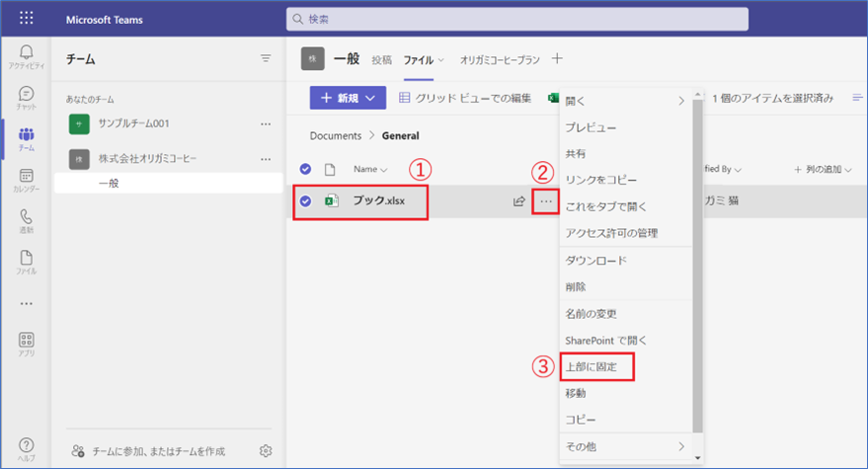Open the Apps icon in sidebar
The width and height of the screenshot is (868, 469).
(27, 344)
